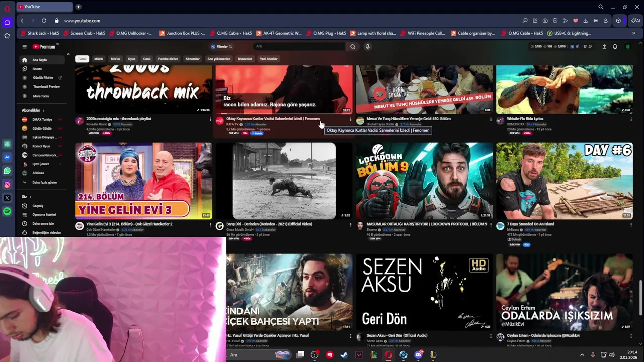This screenshot has height=362, width=644.
Task: Open Instagram in Opera sidebar
Action: (7, 185)
